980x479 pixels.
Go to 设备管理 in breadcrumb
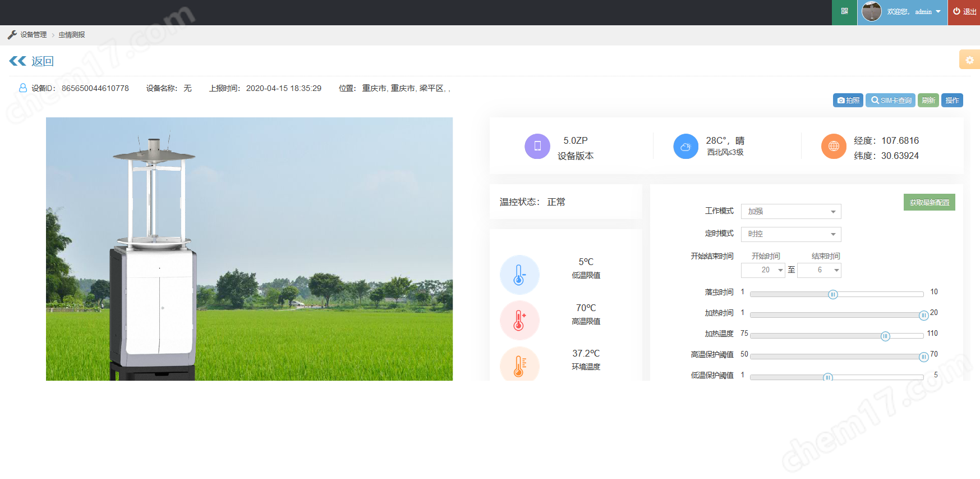tap(33, 35)
